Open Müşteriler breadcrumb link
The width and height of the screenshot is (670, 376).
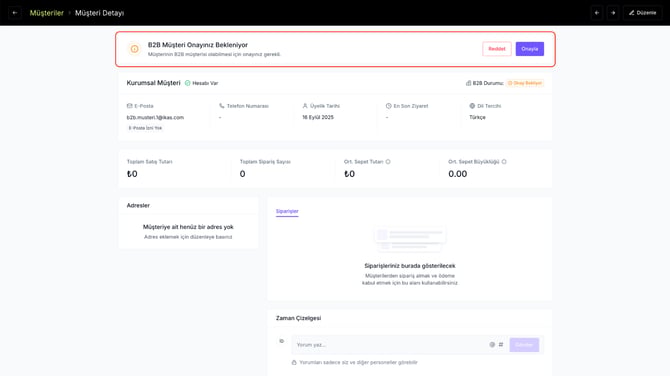[47, 13]
